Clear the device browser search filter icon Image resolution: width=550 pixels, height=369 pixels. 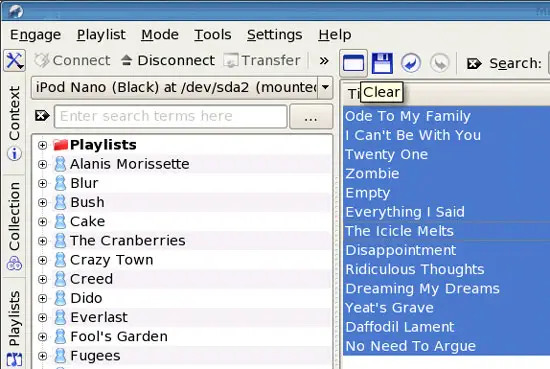42,115
